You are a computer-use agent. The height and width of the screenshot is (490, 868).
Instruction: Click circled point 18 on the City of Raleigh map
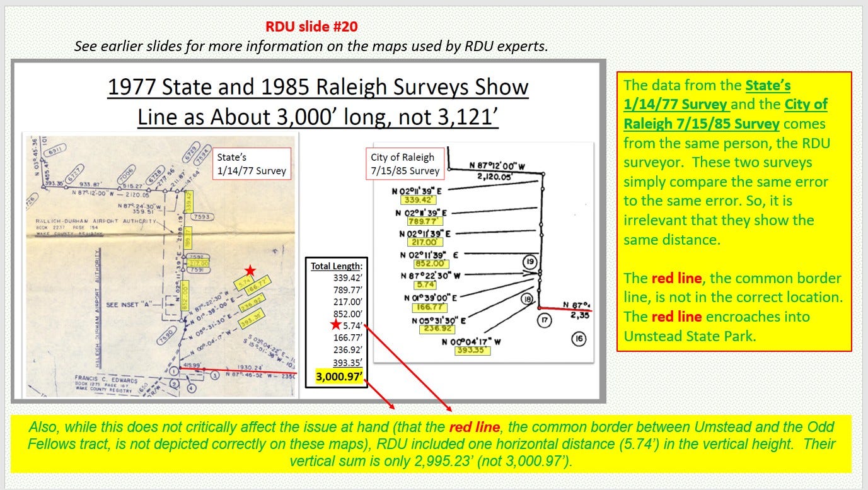[x=528, y=300]
